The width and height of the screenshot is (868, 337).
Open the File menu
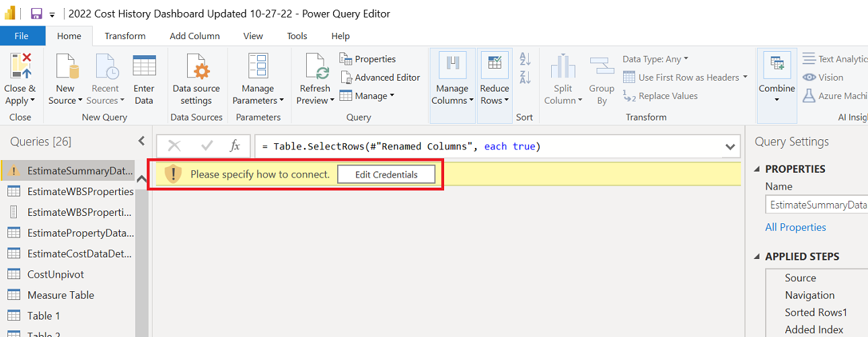(x=22, y=36)
